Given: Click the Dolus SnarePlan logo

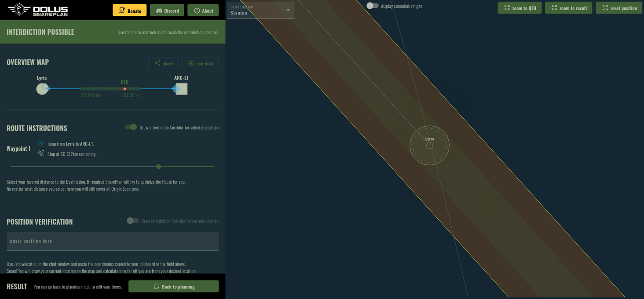Looking at the screenshot, I should click(x=38, y=10).
